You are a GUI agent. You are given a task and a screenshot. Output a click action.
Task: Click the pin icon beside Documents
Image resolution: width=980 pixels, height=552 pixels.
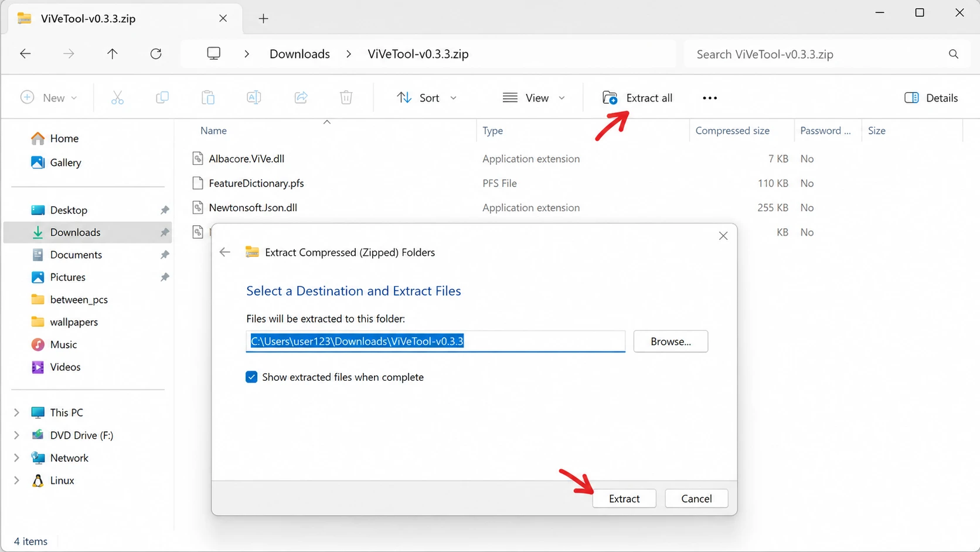click(165, 255)
